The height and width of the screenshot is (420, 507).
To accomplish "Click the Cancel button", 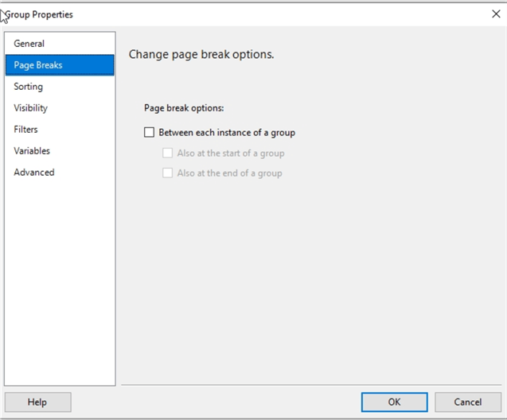I will coord(468,402).
